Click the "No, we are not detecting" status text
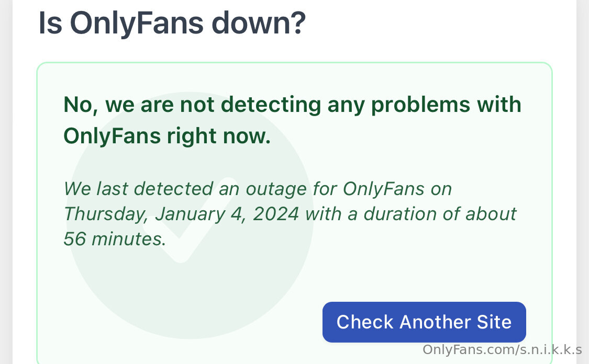Viewport: 589px width, 364px height. click(x=192, y=104)
